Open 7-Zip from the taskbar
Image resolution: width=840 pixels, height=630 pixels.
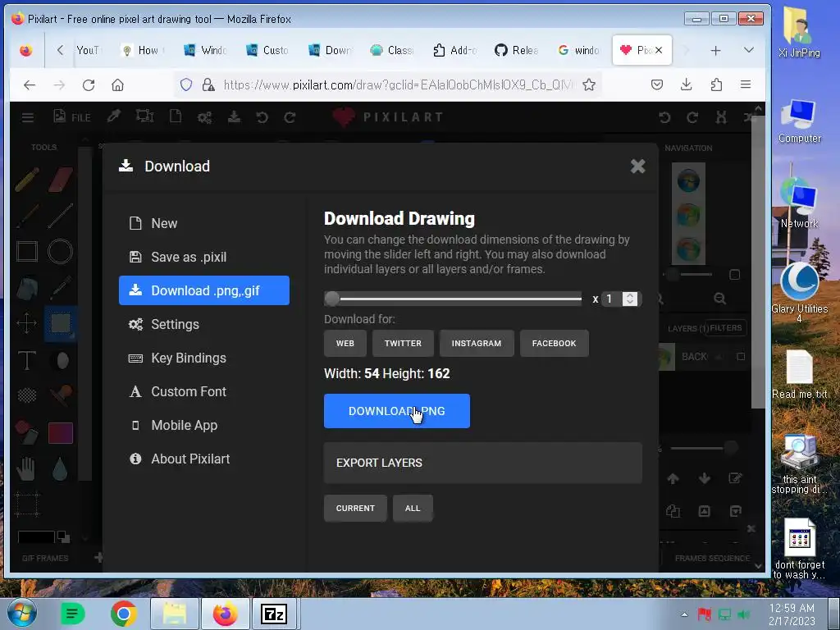(273, 614)
